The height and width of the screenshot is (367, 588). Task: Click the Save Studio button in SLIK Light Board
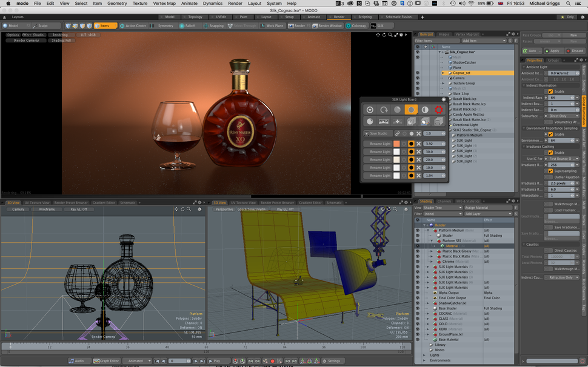[x=377, y=133]
